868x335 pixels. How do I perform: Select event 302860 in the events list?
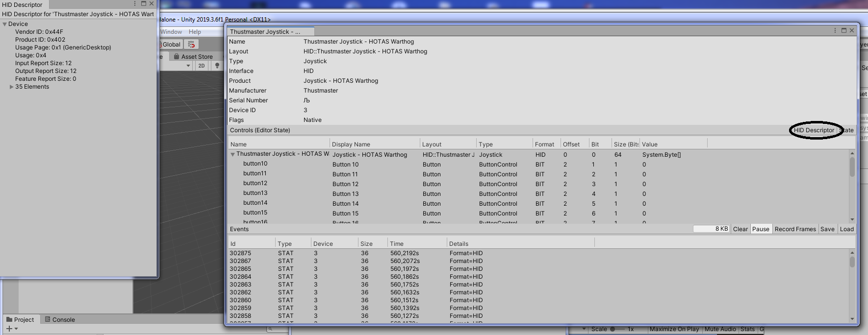(538, 300)
